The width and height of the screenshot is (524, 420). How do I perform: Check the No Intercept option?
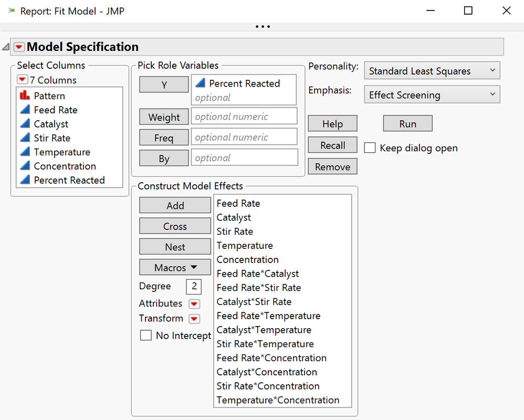point(146,335)
